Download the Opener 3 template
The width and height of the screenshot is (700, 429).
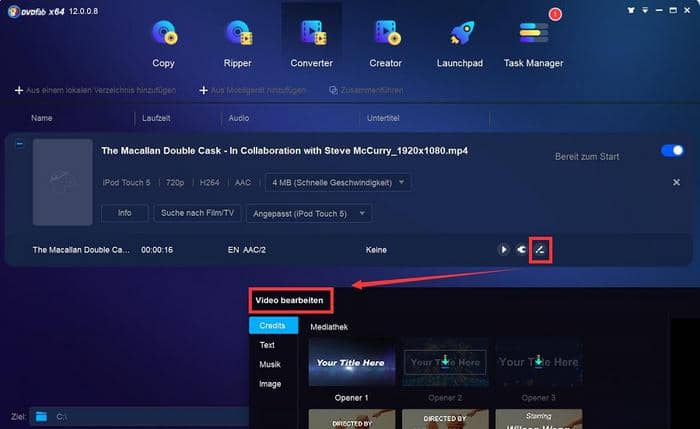(538, 361)
